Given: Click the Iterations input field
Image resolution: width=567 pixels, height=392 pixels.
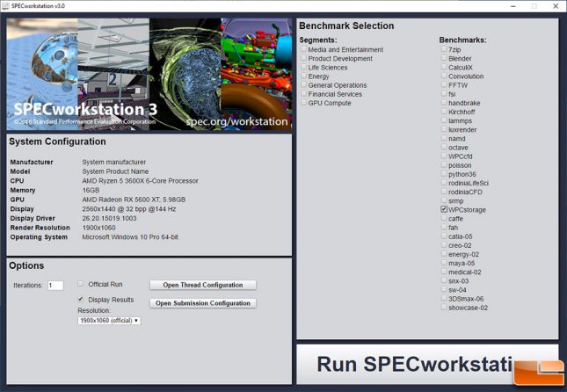Looking at the screenshot, I should click(x=55, y=286).
